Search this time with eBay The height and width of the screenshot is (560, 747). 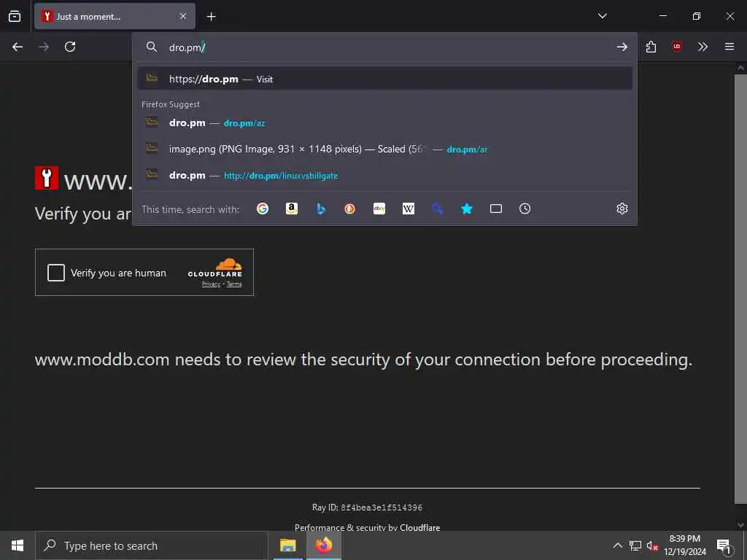(x=379, y=209)
